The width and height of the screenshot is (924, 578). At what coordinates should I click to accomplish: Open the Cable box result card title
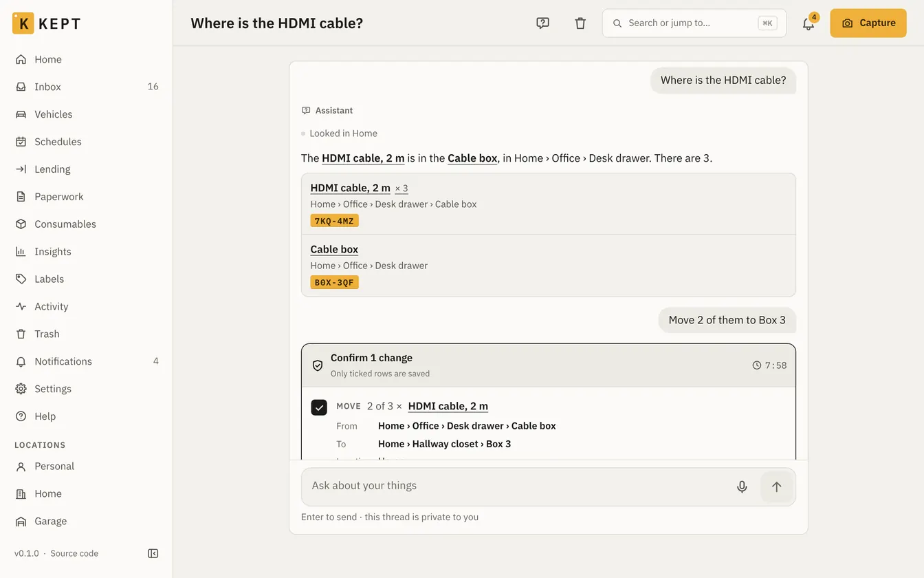[334, 249]
